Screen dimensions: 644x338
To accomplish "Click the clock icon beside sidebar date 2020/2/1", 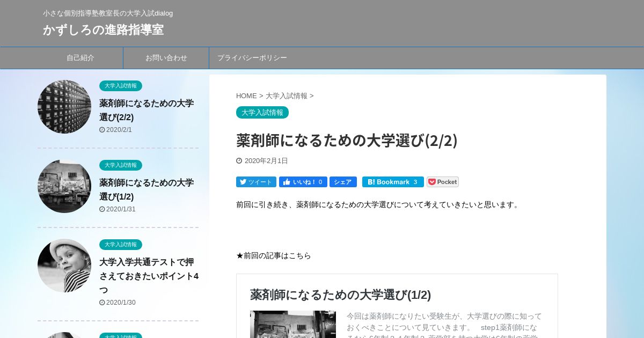I will coord(102,130).
